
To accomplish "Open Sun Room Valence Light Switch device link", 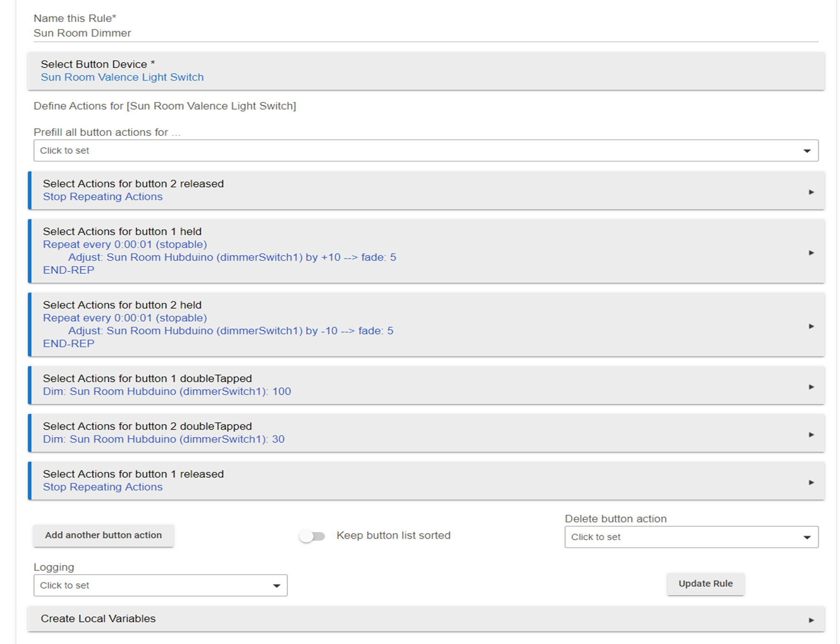I will (122, 77).
